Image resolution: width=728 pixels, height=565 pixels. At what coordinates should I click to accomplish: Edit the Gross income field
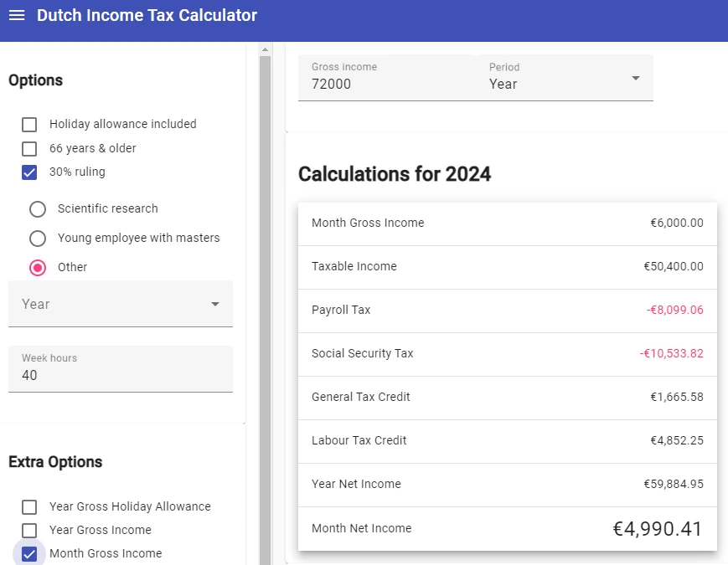click(385, 84)
